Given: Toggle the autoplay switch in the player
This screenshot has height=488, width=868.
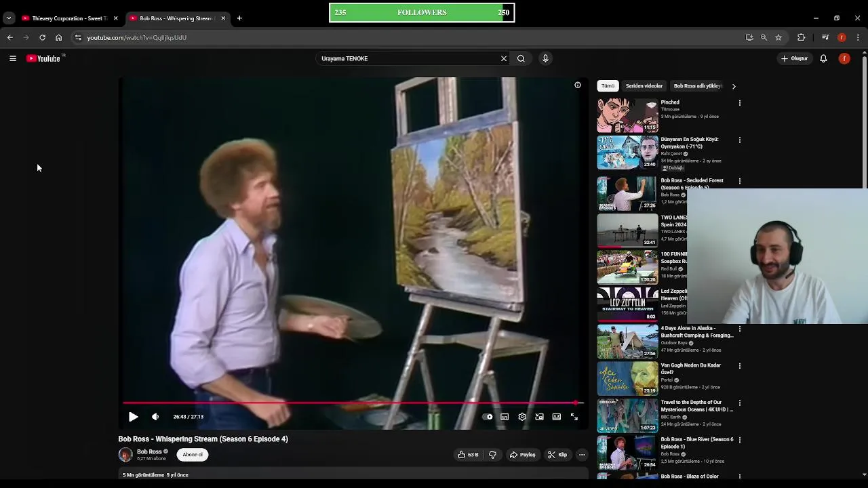Looking at the screenshot, I should click(488, 417).
